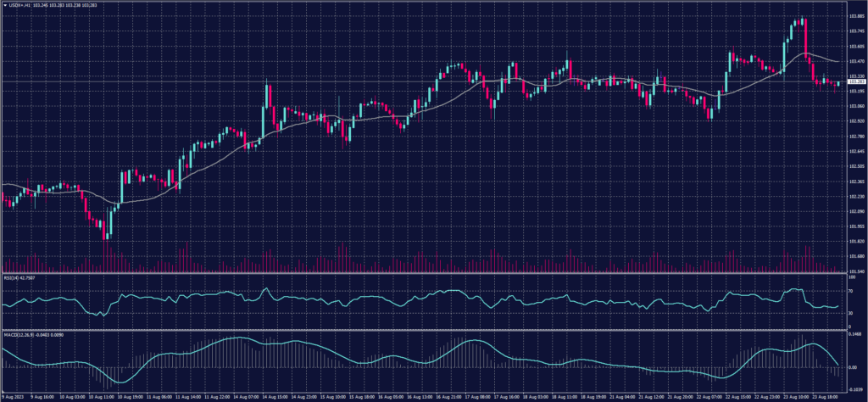Click the 103.885 label on price axis

coord(856,16)
